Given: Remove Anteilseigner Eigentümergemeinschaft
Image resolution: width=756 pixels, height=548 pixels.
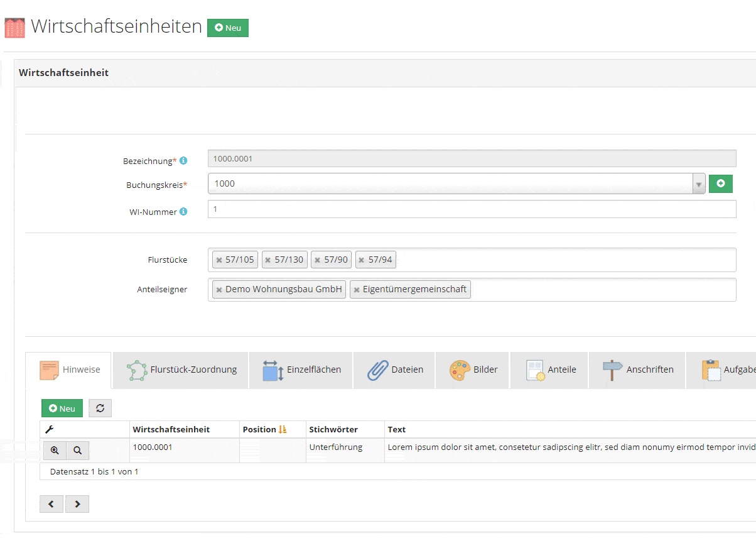Looking at the screenshot, I should coord(357,290).
